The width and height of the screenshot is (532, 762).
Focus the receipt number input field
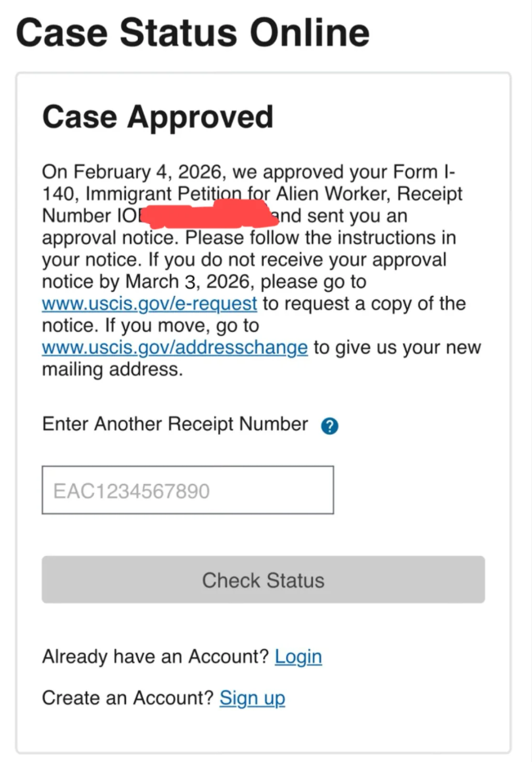click(x=187, y=491)
